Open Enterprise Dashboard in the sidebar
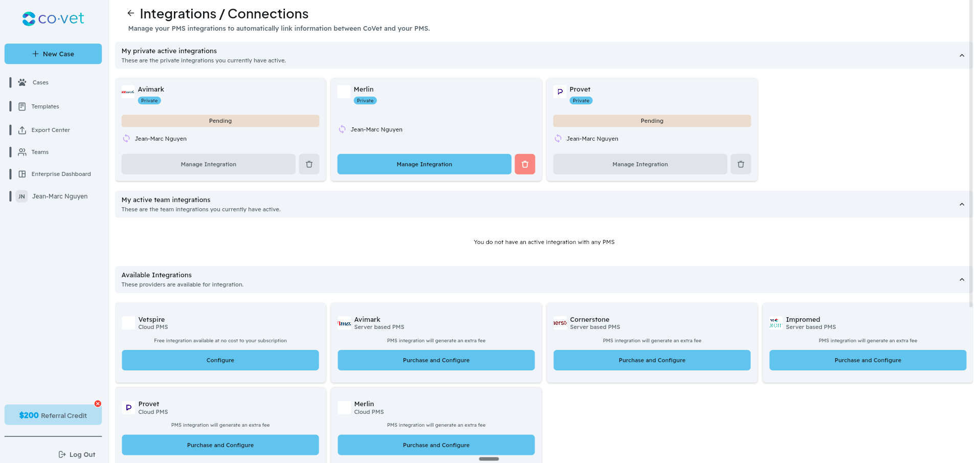Screen dimensions: 980x463 pyautogui.click(x=61, y=174)
